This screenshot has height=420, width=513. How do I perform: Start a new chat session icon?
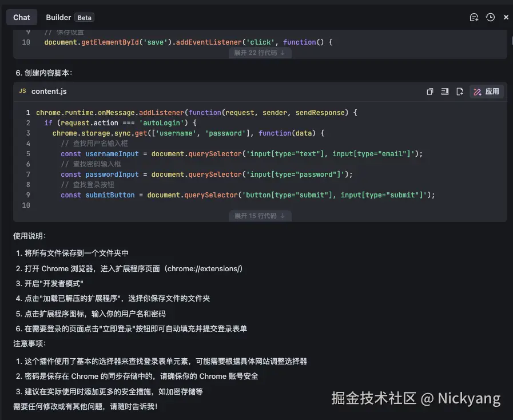pyautogui.click(x=474, y=17)
